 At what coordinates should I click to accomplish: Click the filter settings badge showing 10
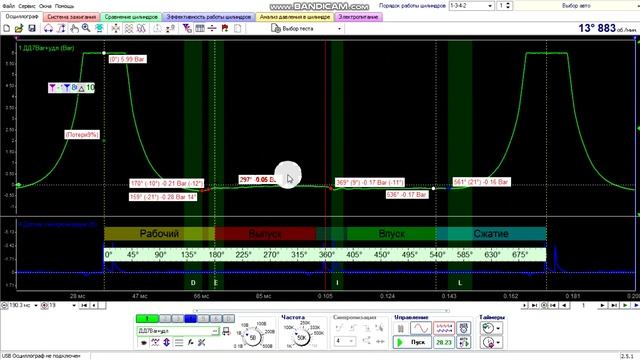71,88
